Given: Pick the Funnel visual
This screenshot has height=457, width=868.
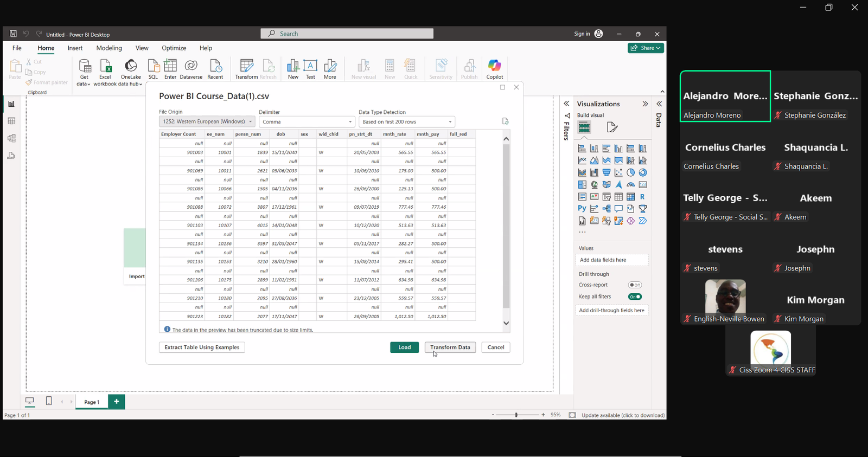Looking at the screenshot, I should pos(607,172).
